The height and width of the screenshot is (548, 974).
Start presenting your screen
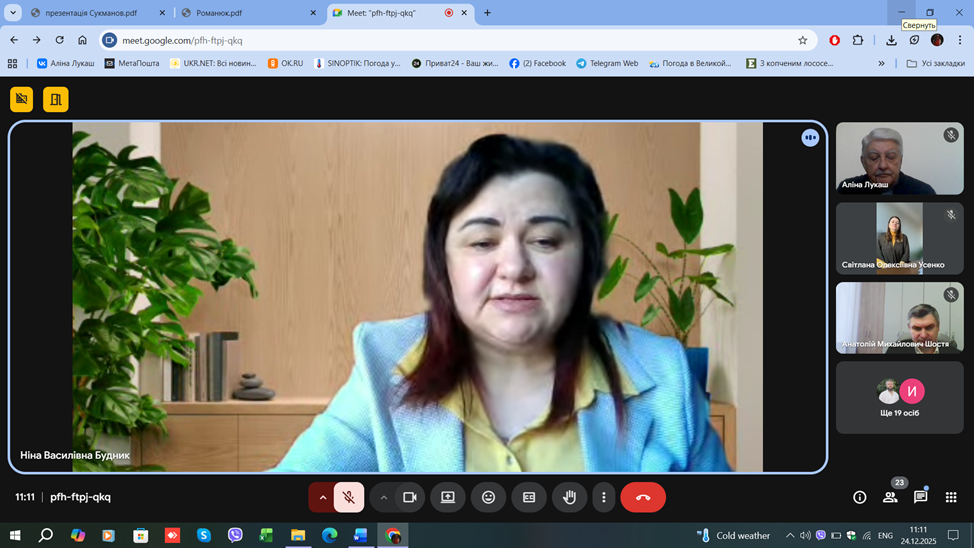click(448, 497)
